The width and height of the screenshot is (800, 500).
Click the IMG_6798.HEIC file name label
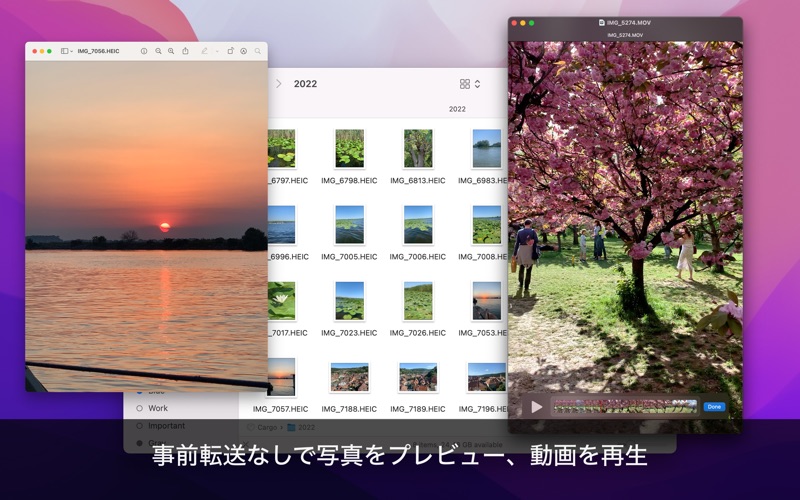click(349, 181)
